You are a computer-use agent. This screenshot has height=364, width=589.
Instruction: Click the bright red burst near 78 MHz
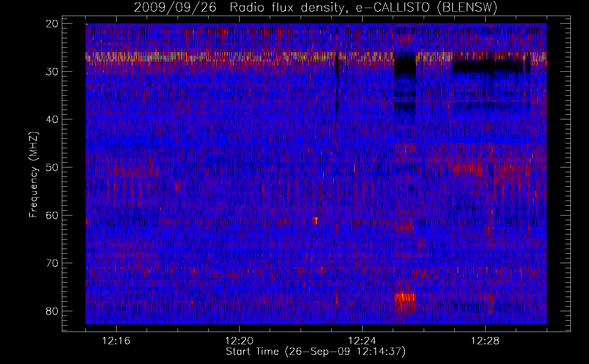point(405,297)
